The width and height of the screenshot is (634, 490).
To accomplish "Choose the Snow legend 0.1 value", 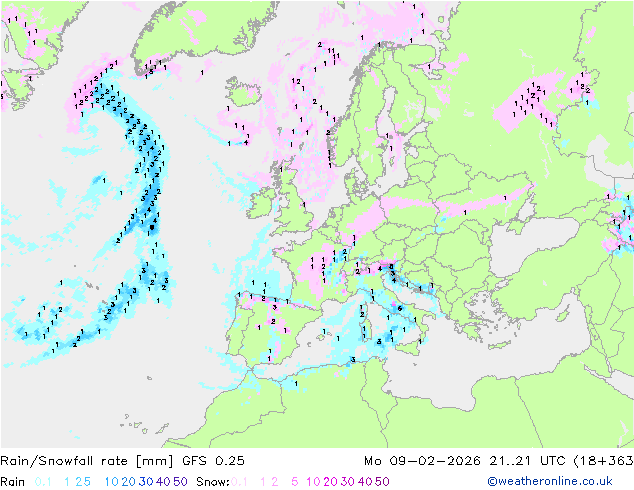I will (x=239, y=482).
